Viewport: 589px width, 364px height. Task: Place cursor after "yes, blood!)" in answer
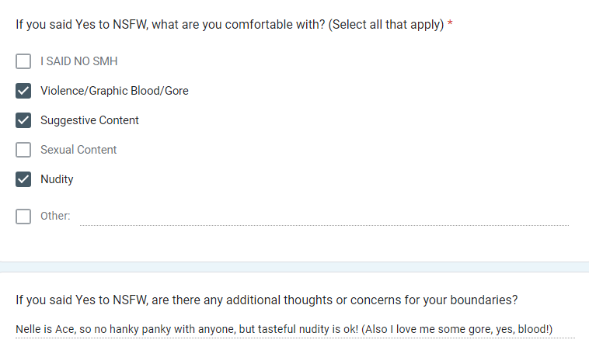pyautogui.click(x=553, y=329)
